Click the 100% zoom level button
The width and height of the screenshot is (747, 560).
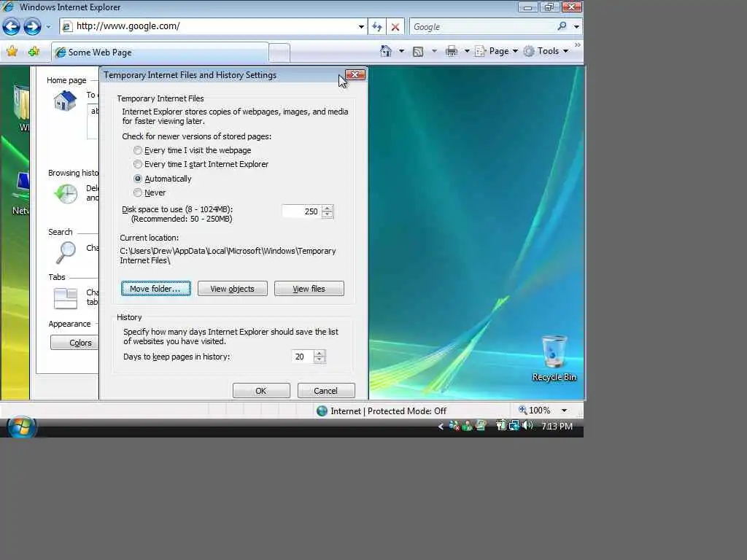[x=535, y=410]
